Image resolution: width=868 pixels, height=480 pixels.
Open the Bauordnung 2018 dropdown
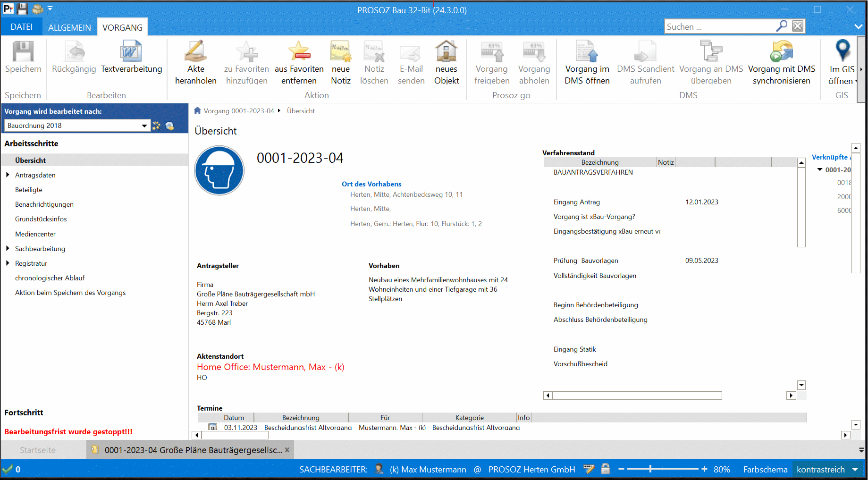pos(144,126)
